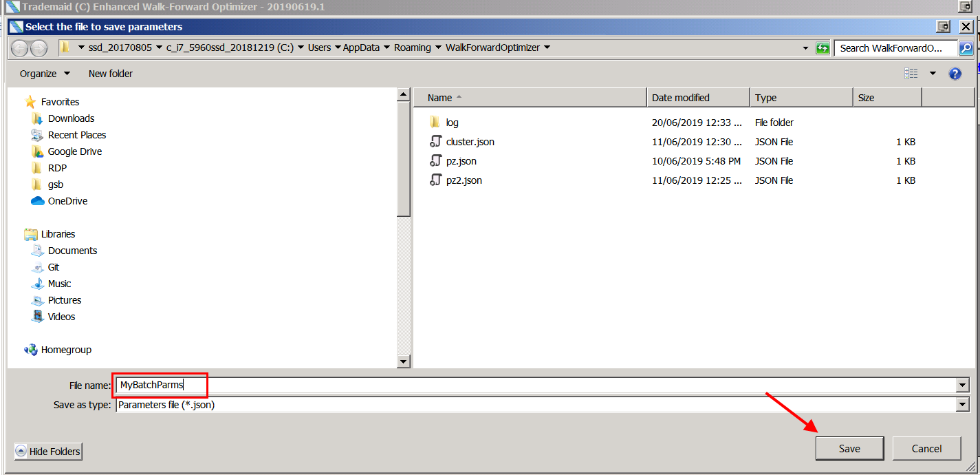Click the green refresh icon in address bar
Viewport: 980px width, 475px height.
pos(823,48)
